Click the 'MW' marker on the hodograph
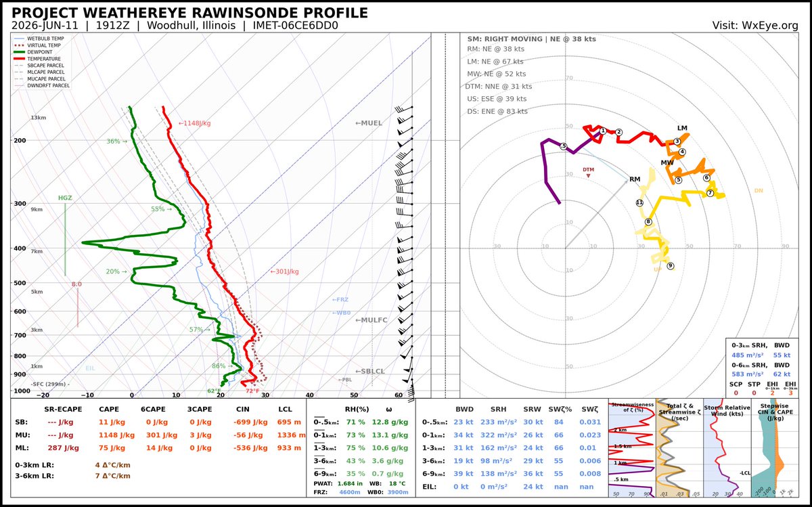 pyautogui.click(x=667, y=163)
